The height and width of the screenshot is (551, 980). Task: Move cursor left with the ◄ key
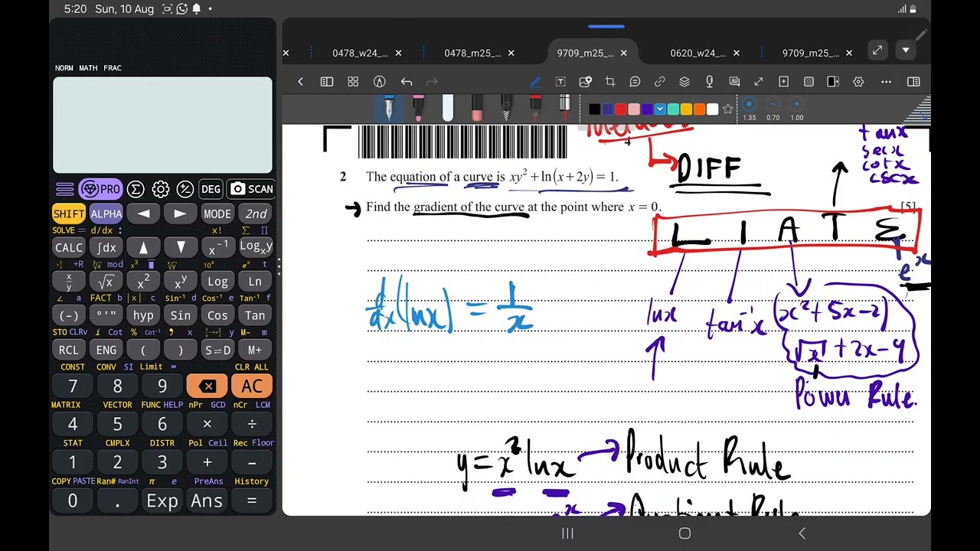click(143, 214)
